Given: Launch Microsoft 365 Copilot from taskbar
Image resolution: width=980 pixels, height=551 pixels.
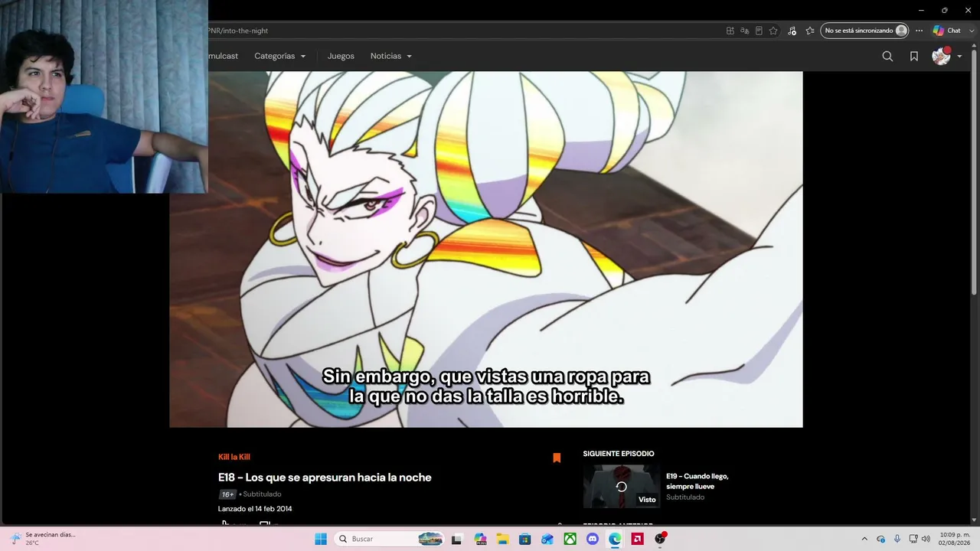Looking at the screenshot, I should tap(480, 539).
